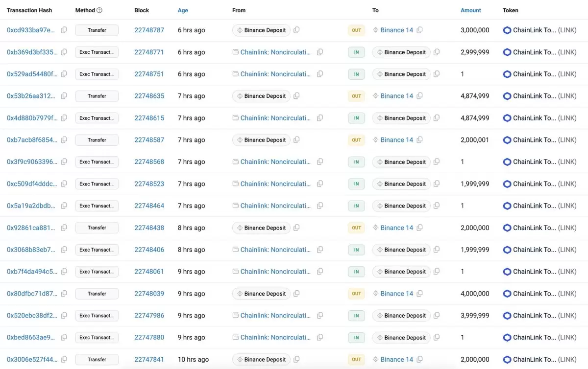
Task: Copy Binance 14 address in block 22748787 row
Action: tap(419, 30)
